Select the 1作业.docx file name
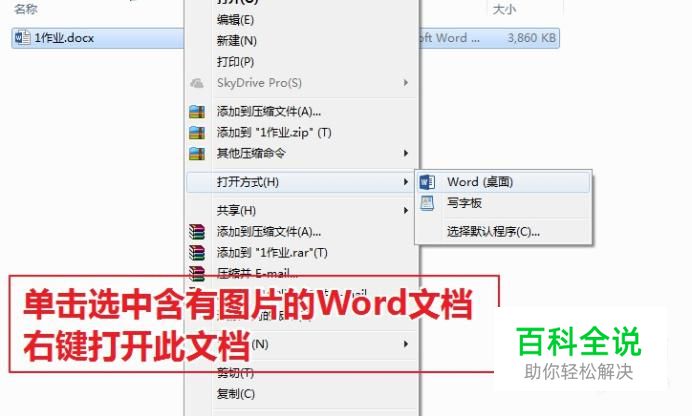 (64, 38)
